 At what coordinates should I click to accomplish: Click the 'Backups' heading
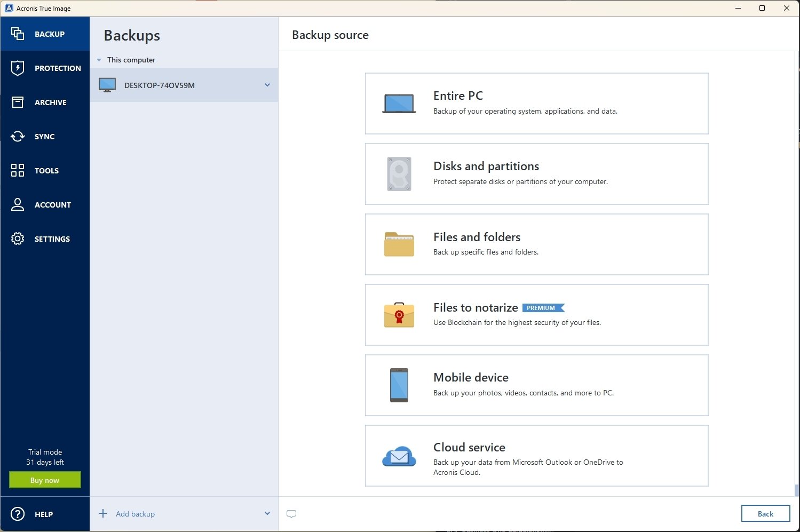pos(132,35)
